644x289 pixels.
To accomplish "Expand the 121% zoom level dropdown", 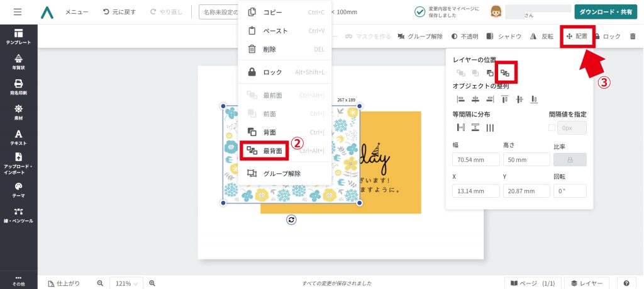I will point(126,283).
